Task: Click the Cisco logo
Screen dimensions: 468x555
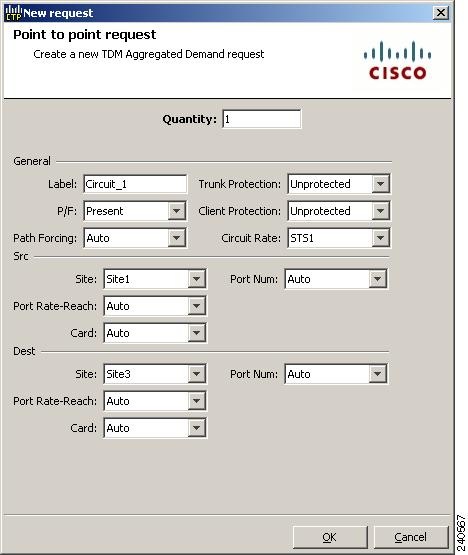Action: pyautogui.click(x=397, y=60)
